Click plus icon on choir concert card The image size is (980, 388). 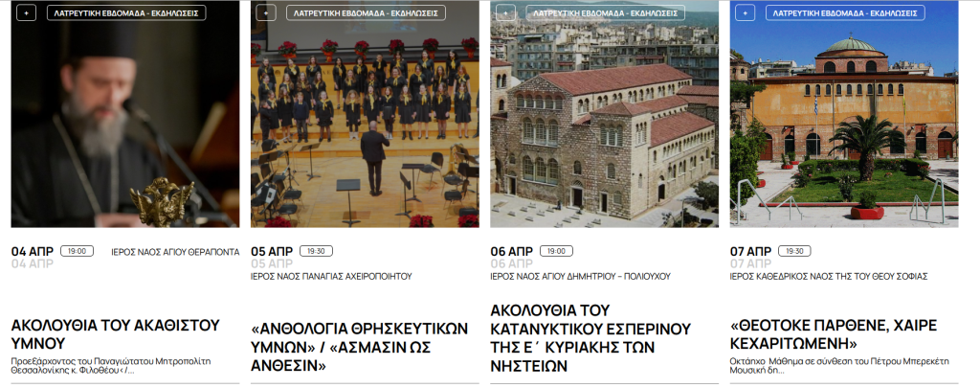tap(266, 12)
